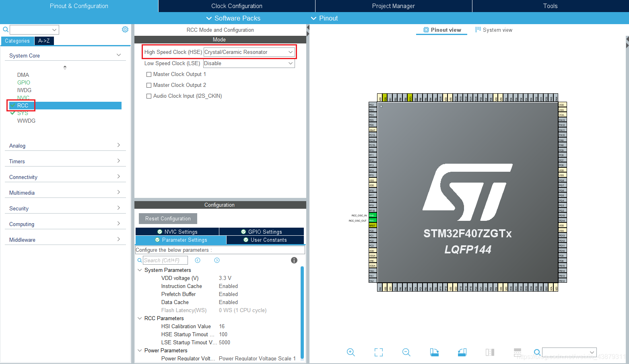Select the Pinout view tab

[x=442, y=30]
